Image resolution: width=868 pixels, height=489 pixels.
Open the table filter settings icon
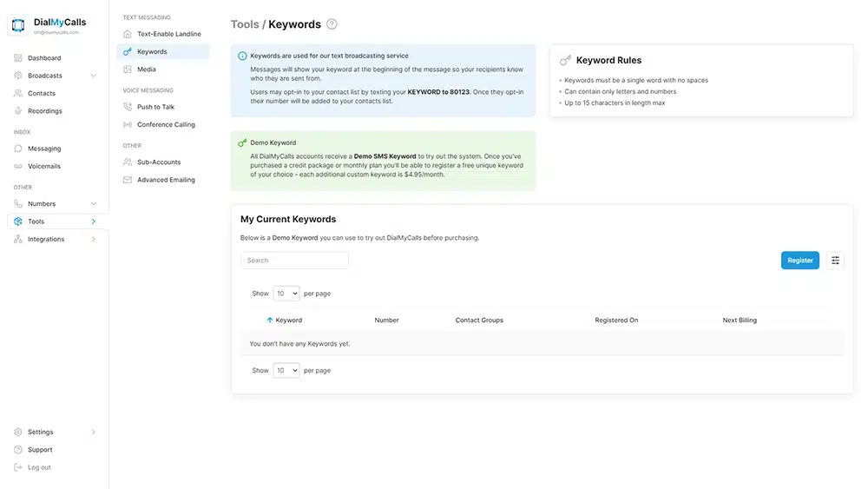coord(835,261)
